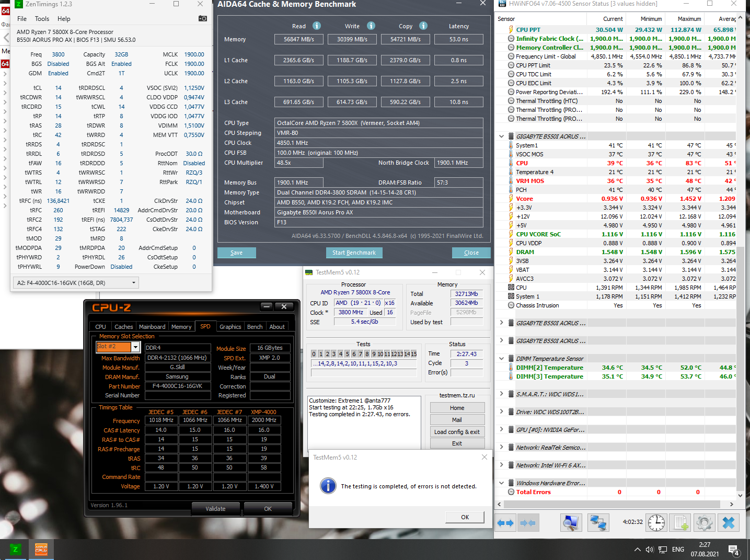Expand the S.M.A.R.T. WDC drive group
This screenshot has width=750, height=560.
click(502, 394)
